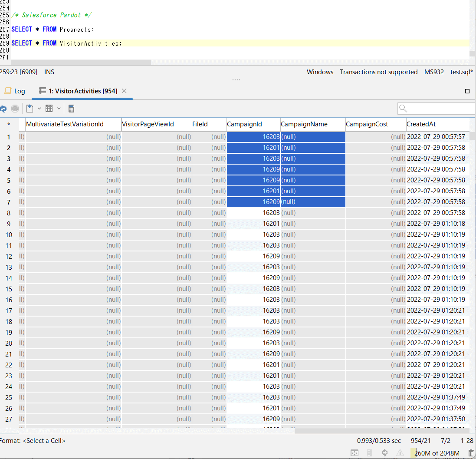Select row 15 by its row number
The width and height of the screenshot is (476, 459).
point(9,289)
